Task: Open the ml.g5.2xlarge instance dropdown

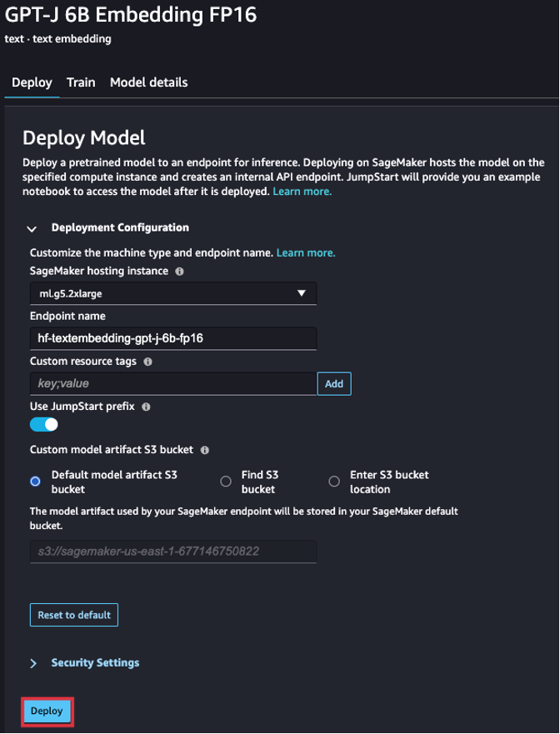Action: point(173,293)
